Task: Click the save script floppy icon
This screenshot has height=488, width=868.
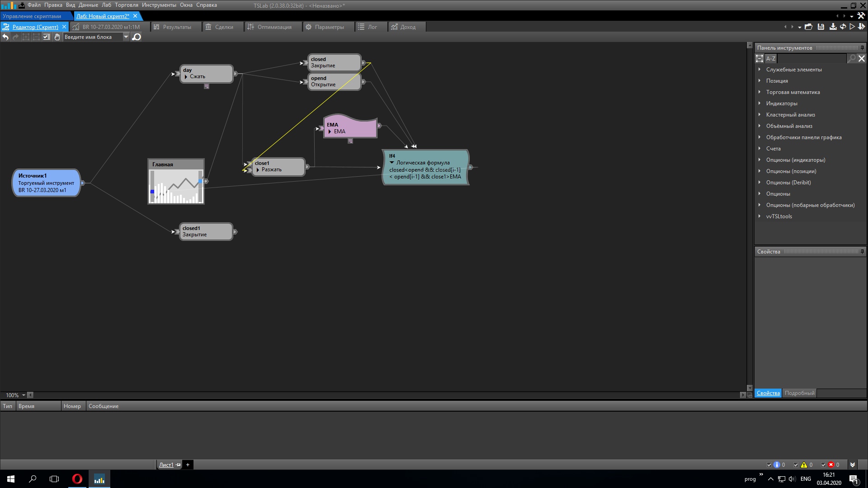Action: [x=821, y=27]
